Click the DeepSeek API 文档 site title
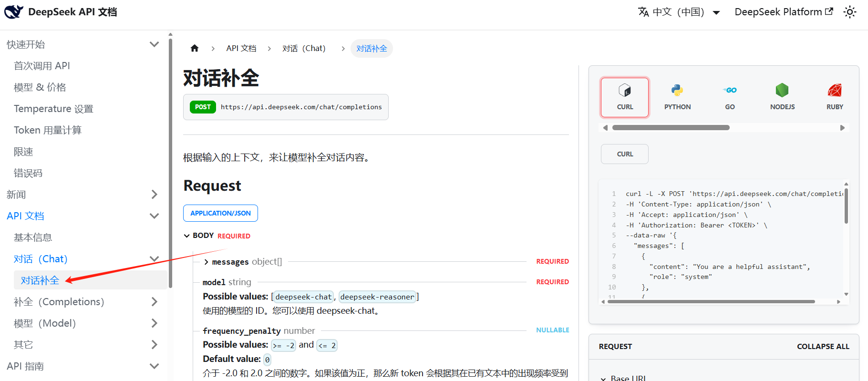This screenshot has height=381, width=868. 72,12
